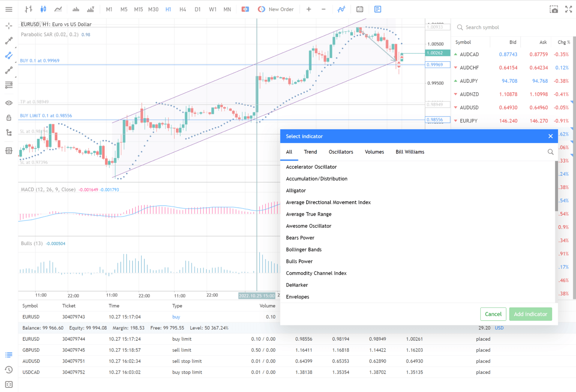Click the zoom in plus icon
This screenshot has height=392, width=576.
[x=309, y=9]
